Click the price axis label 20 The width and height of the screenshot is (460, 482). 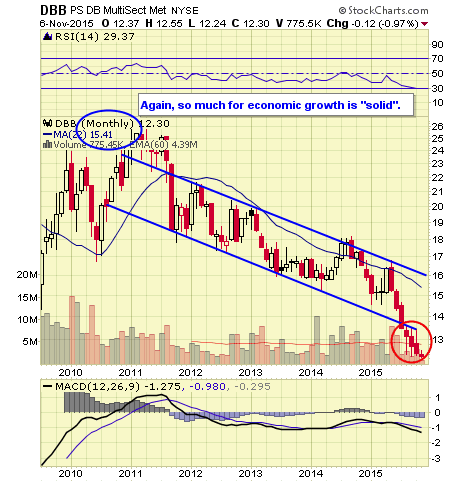click(x=437, y=206)
